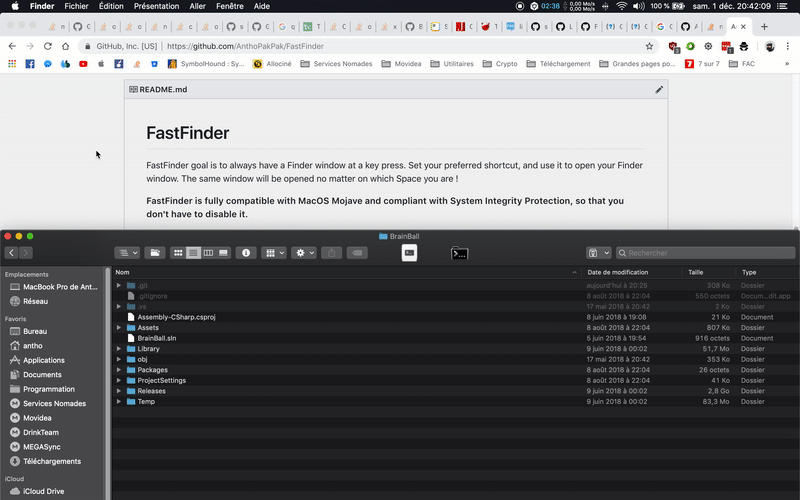Screen dimensions: 800x500
Task: Sort Finder list by Nom column
Action: (346, 272)
